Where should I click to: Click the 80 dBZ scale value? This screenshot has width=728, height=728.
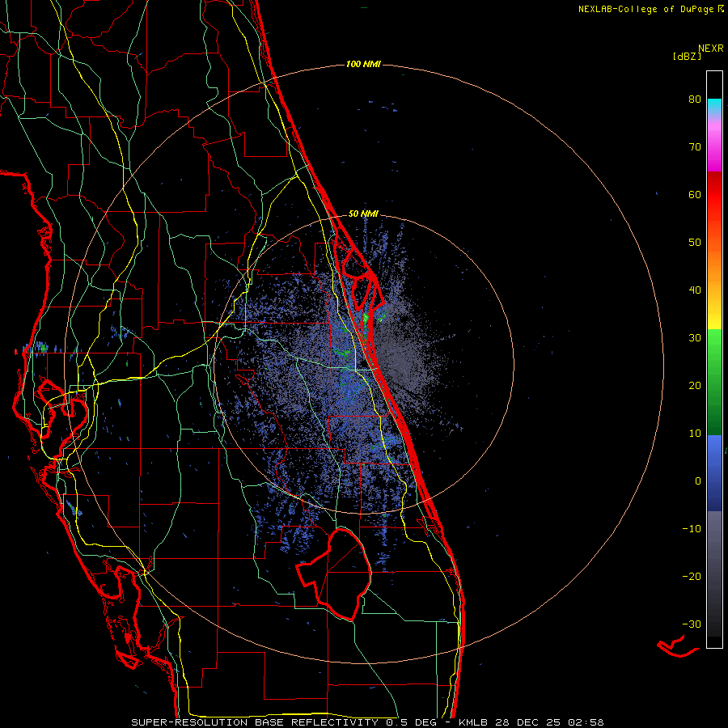pos(695,99)
